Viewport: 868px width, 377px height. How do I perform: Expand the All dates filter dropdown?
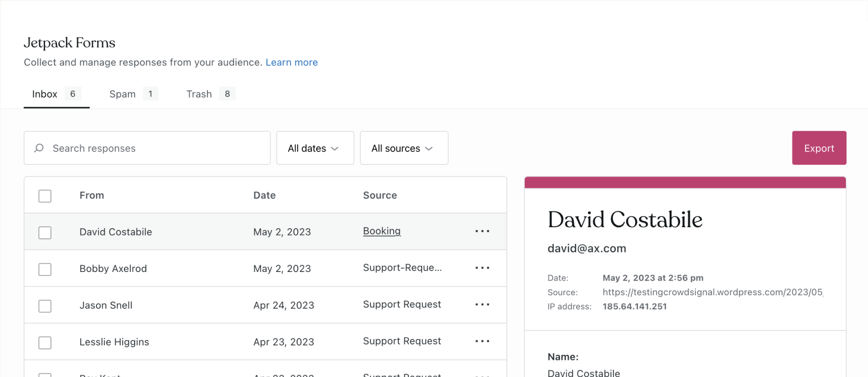(x=315, y=148)
